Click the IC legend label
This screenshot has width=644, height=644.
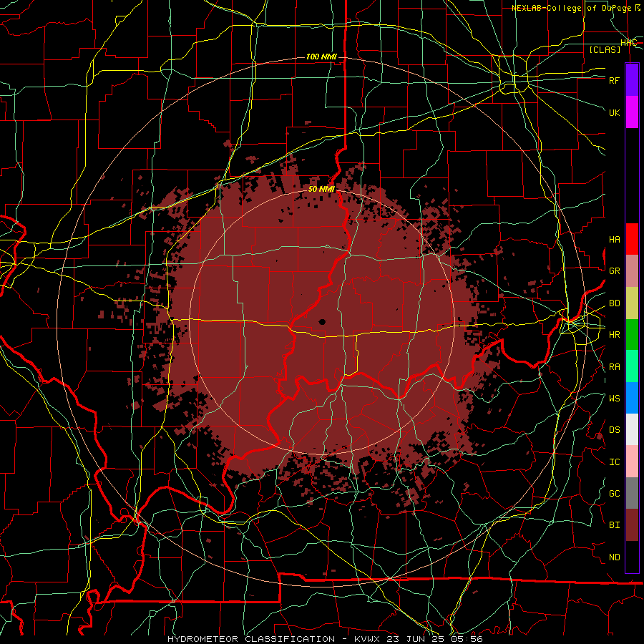(615, 462)
